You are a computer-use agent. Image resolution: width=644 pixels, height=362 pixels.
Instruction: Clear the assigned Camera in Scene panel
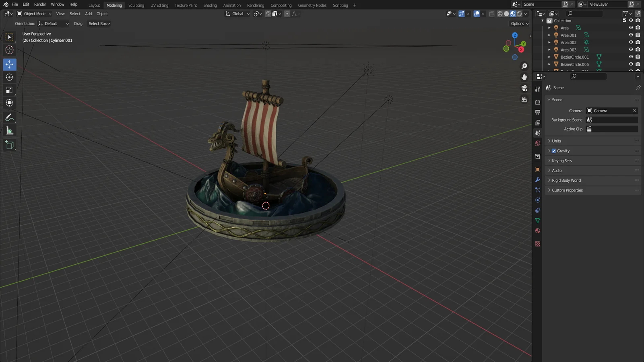(x=634, y=111)
